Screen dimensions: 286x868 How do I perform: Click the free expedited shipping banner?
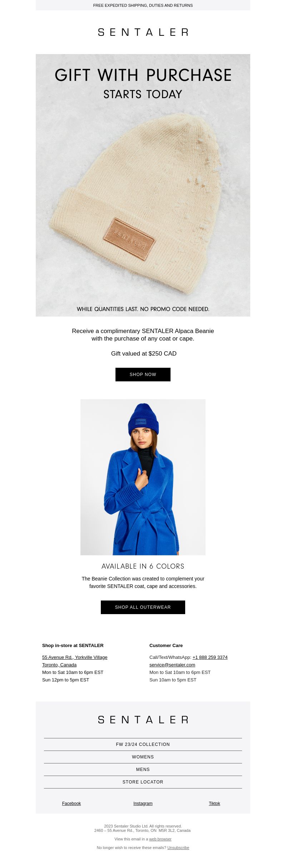pos(143,5)
